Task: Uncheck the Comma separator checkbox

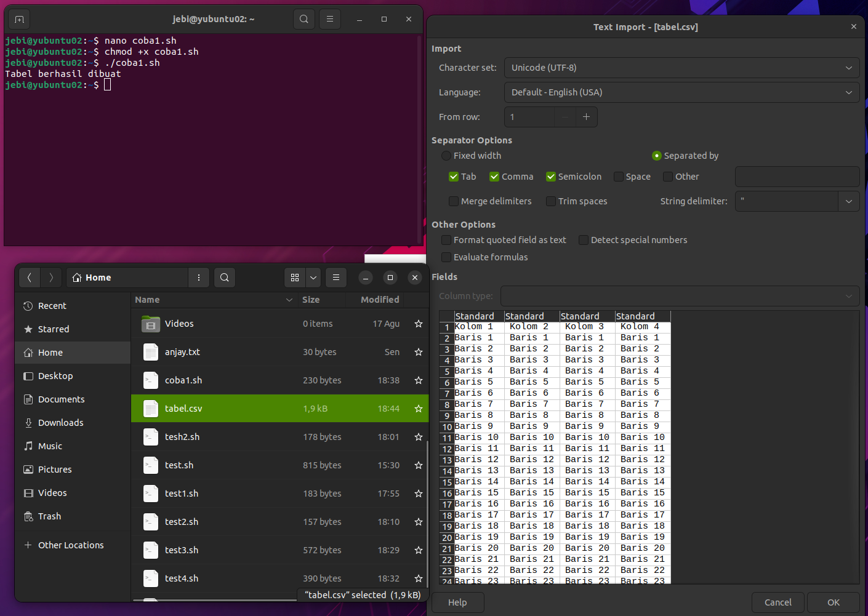Action: point(494,177)
